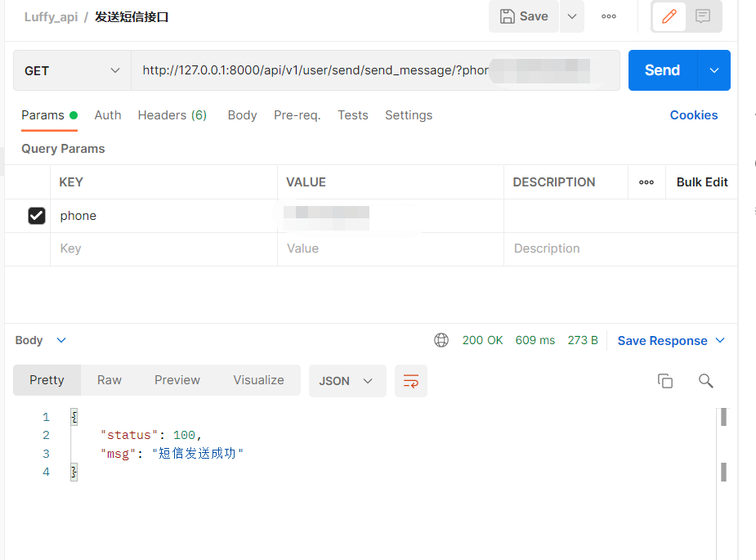Search the response with magnifier icon

[x=706, y=381]
